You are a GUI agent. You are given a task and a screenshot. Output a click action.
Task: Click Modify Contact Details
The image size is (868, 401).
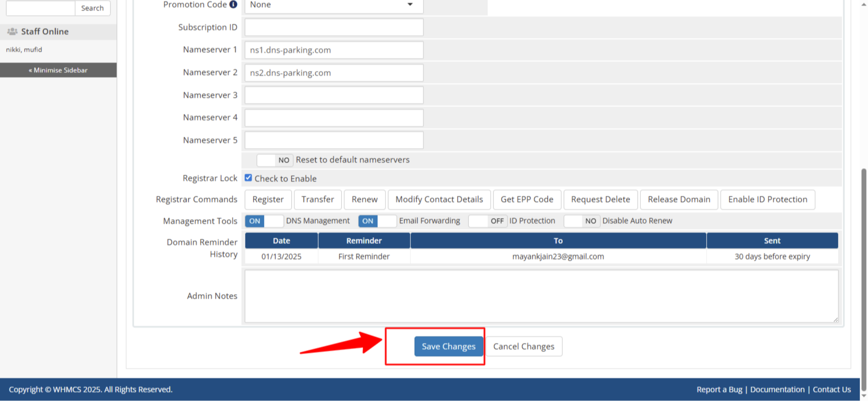[x=439, y=199]
